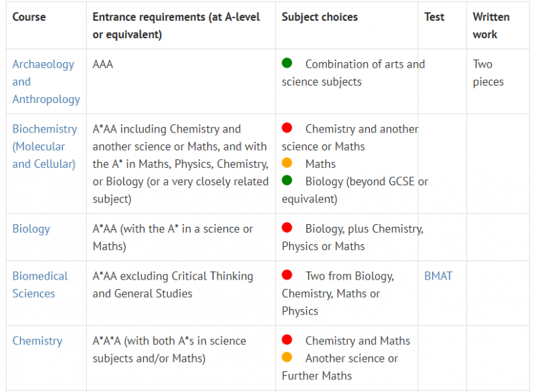Viewport: 535px width, 392px height.
Task: Click the Written work column header
Action: (x=491, y=25)
